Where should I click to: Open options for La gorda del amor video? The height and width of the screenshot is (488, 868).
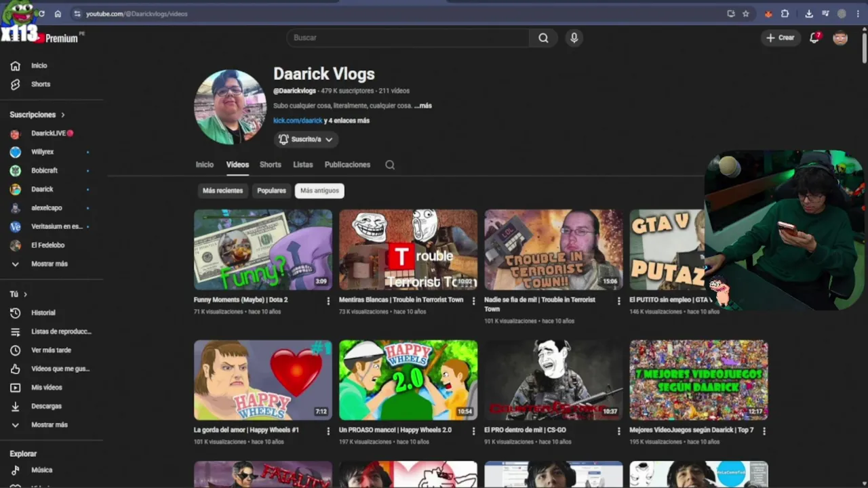328,431
